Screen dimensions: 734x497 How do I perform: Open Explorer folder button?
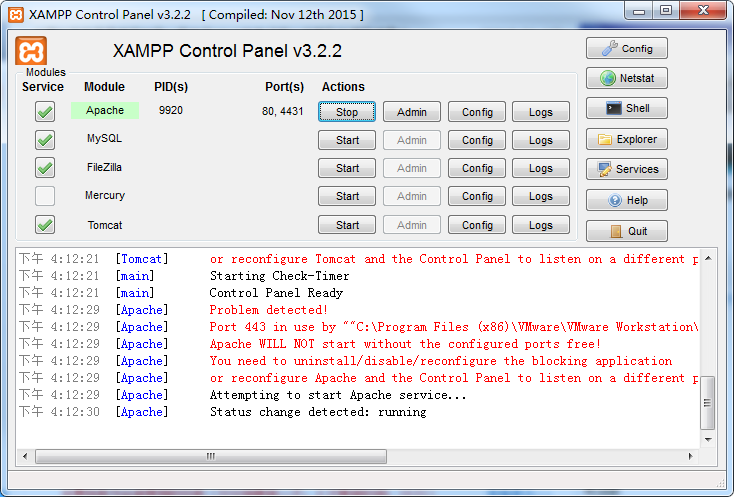[x=627, y=139]
